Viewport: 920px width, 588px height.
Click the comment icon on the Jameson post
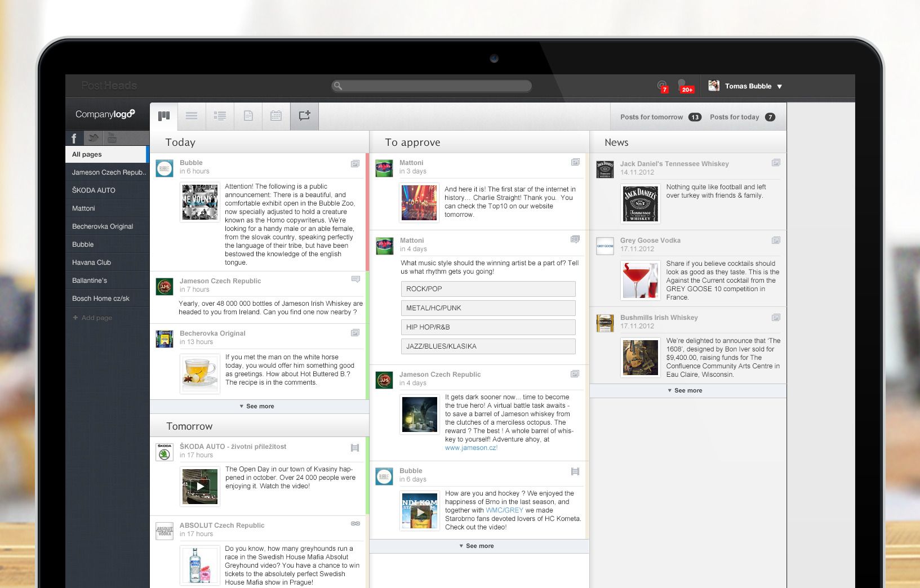(355, 279)
